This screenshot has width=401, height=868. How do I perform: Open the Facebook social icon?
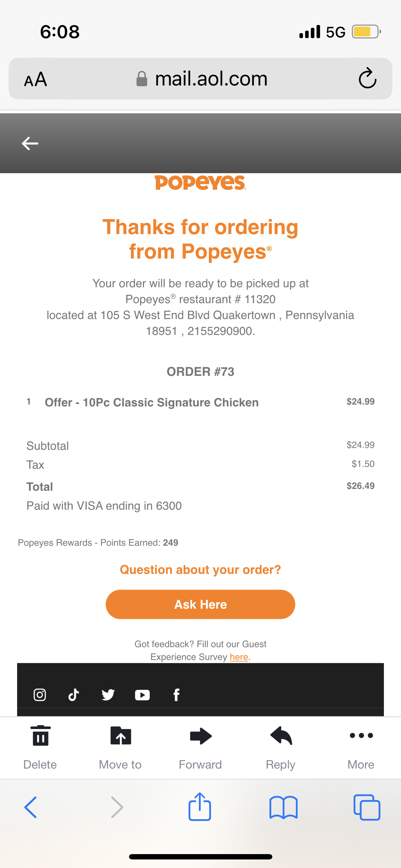coord(176,694)
